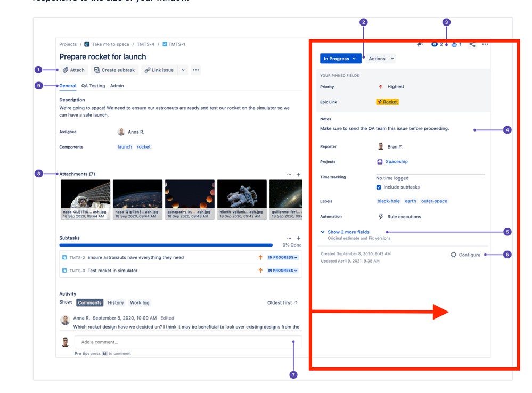Screen dimensions: 532x393
Task: Open subtask TMTS-3 Test rocket in simulator
Action: point(181,271)
